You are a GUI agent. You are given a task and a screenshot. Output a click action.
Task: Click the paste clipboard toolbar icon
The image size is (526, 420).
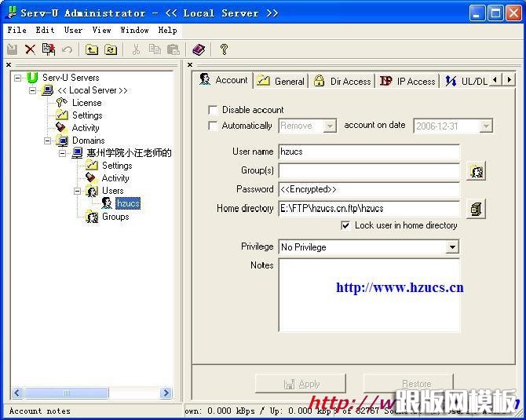[x=174, y=49]
